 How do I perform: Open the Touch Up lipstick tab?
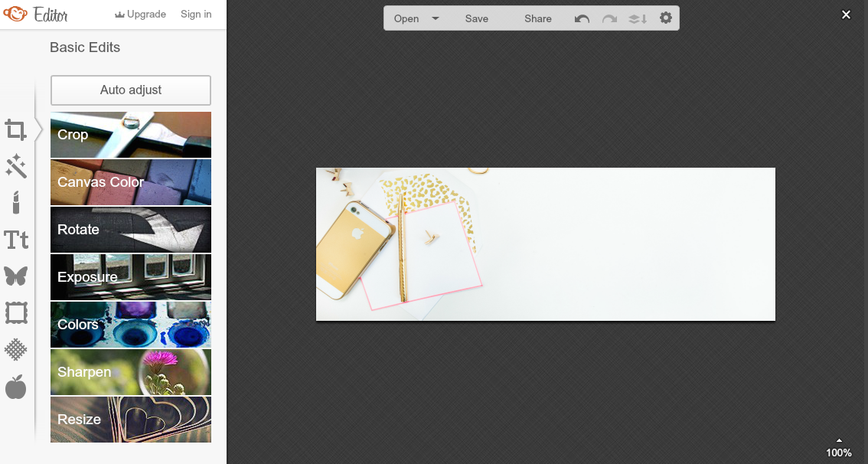click(16, 203)
